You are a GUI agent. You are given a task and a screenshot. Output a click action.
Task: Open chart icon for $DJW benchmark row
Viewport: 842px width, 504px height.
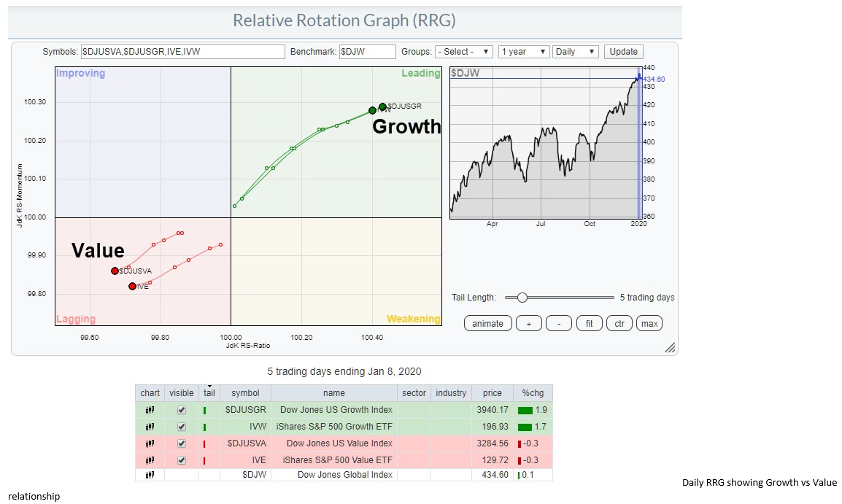[x=150, y=475]
